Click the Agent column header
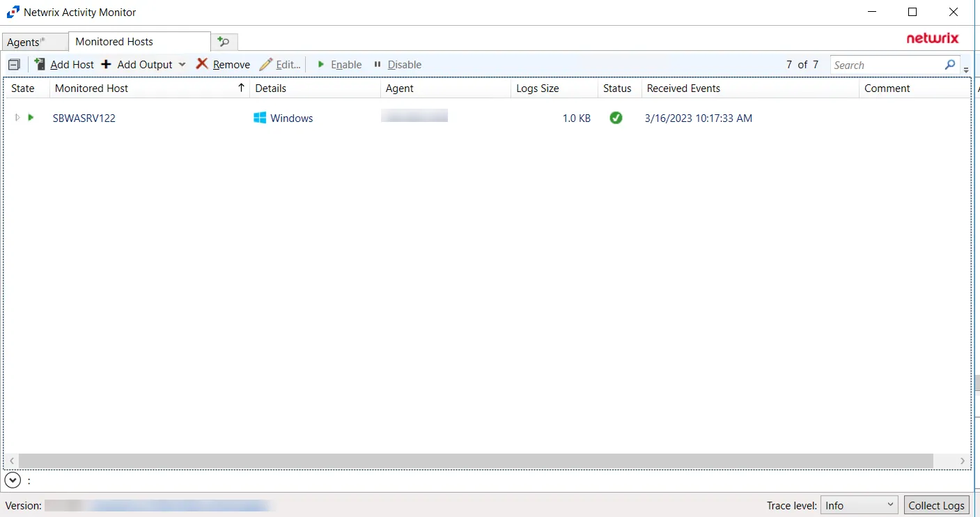The height and width of the screenshot is (517, 980). point(446,88)
